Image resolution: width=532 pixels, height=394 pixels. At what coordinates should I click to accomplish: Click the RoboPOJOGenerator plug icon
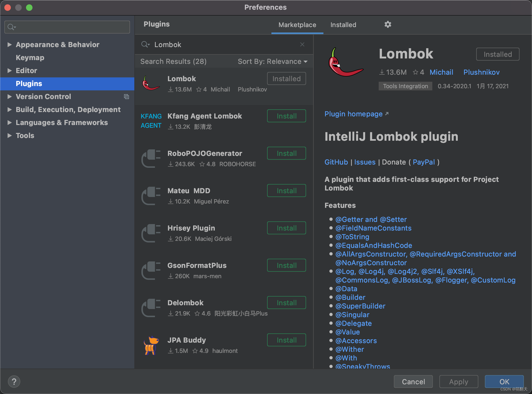(x=151, y=158)
